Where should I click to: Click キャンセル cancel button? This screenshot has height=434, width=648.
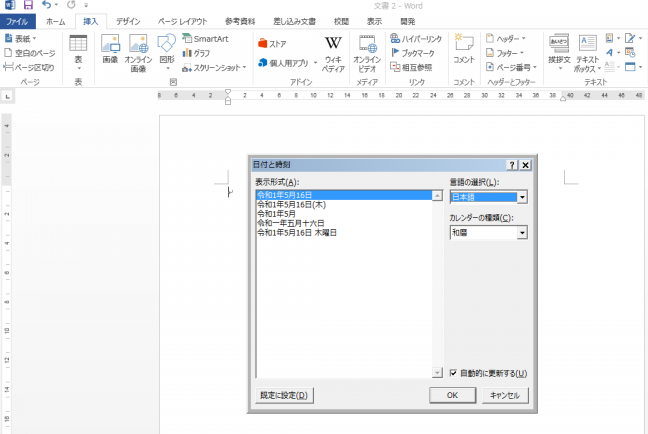tap(505, 395)
